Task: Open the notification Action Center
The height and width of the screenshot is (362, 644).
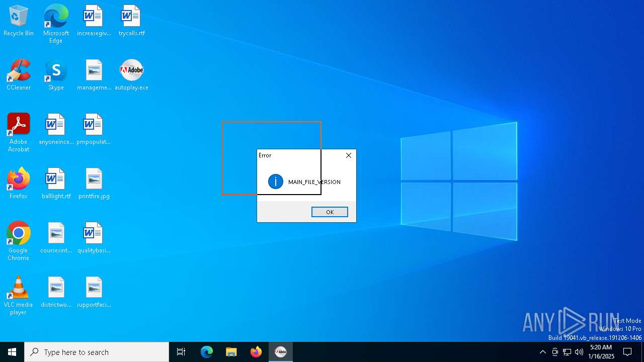Action: pos(627,352)
